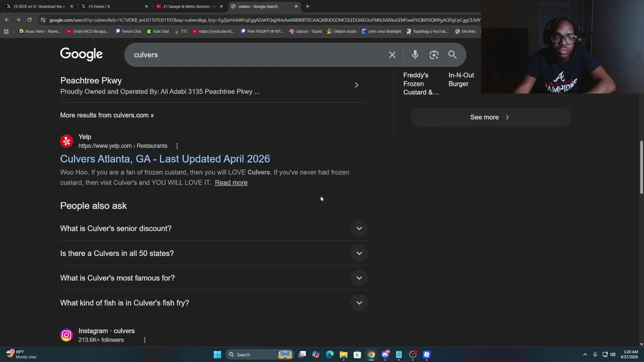
Task: Click the browser address bar URL
Action: point(265,20)
